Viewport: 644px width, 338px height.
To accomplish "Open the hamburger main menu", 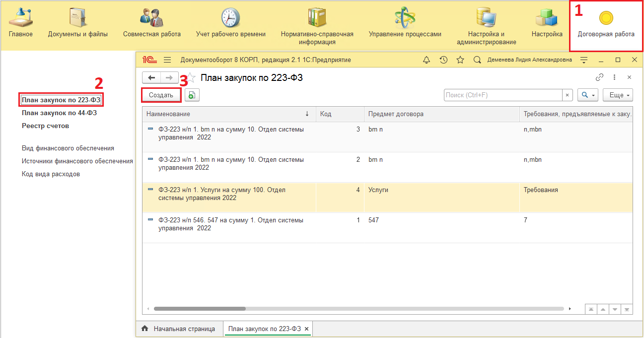I will pos(167,60).
